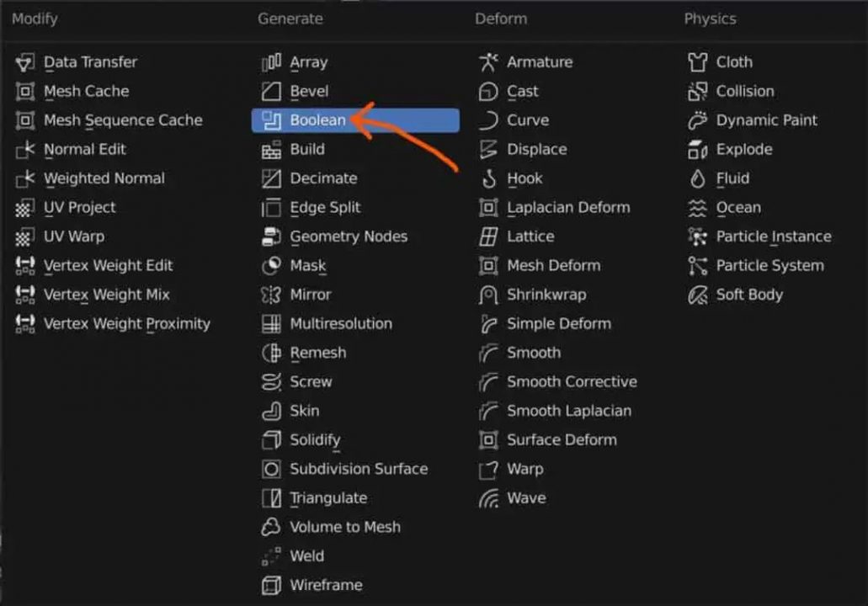Image resolution: width=868 pixels, height=606 pixels.
Task: Click the Cloth physics icon
Action: click(x=697, y=62)
